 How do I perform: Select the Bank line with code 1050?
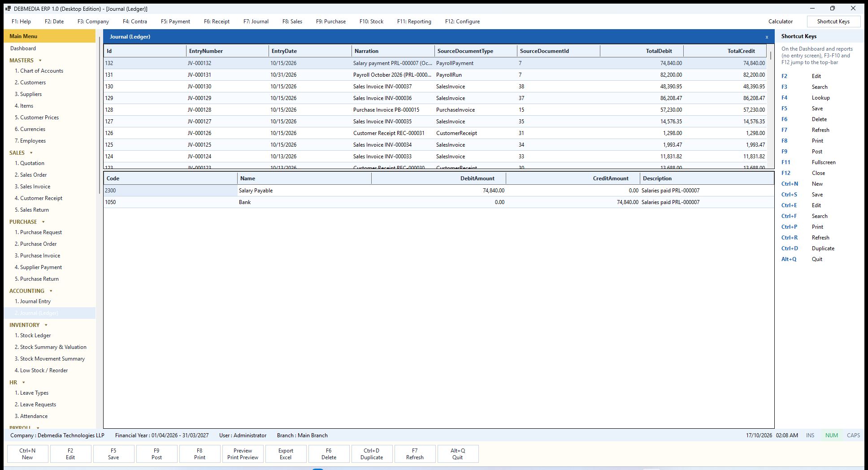click(438, 202)
